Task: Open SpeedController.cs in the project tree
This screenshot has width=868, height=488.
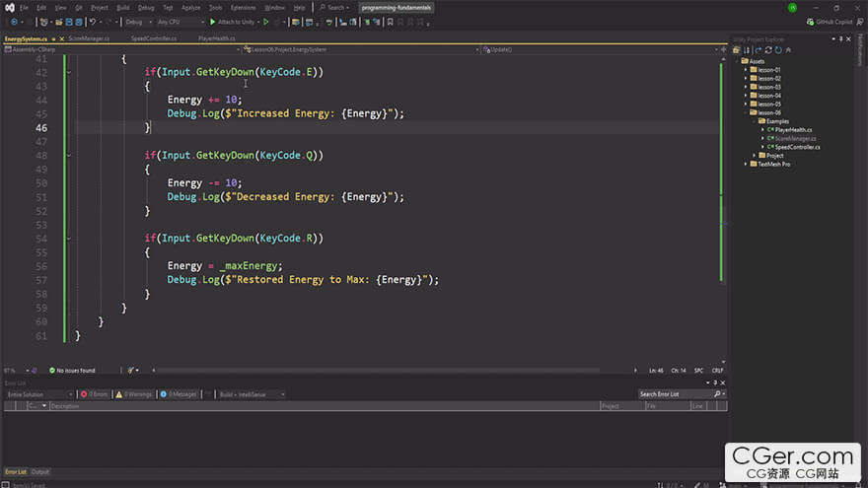Action: tap(797, 147)
